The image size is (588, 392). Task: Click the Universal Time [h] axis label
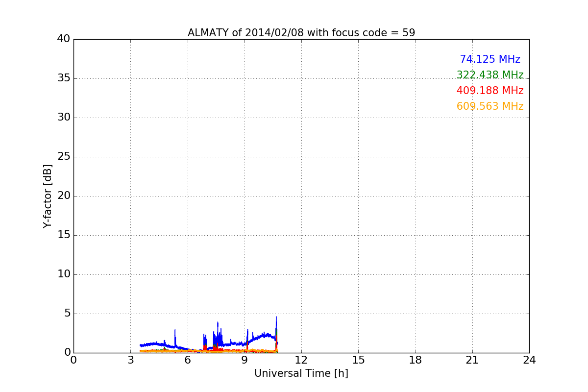coord(301,373)
